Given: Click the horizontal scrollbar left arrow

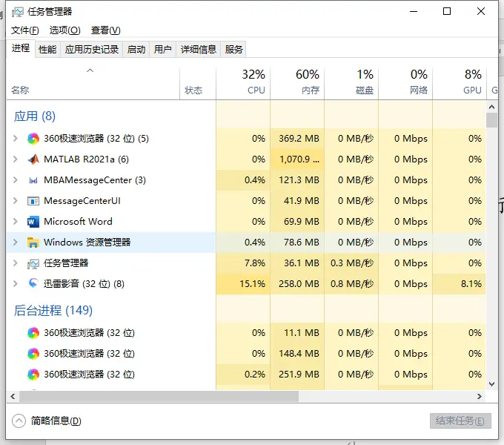Looking at the screenshot, I should click(x=13, y=397).
